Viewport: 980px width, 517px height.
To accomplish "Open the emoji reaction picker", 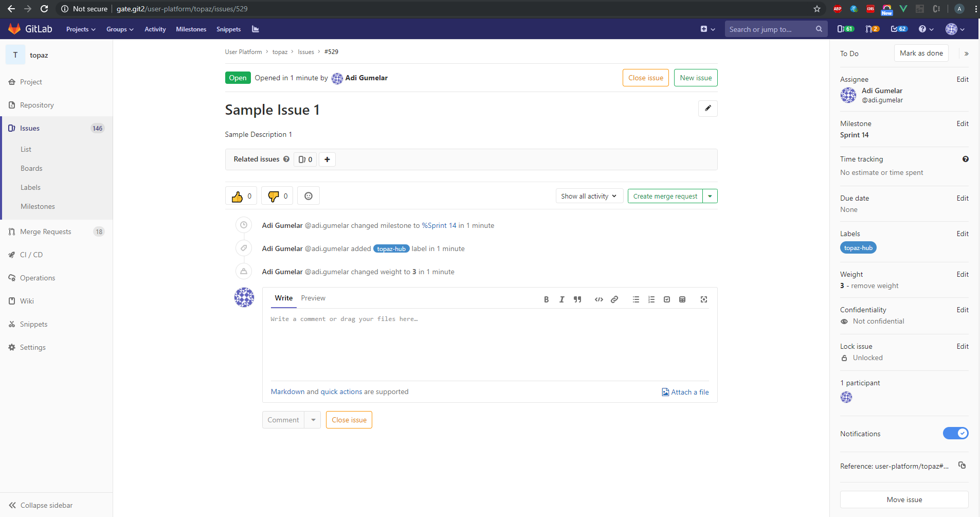I will tap(308, 196).
